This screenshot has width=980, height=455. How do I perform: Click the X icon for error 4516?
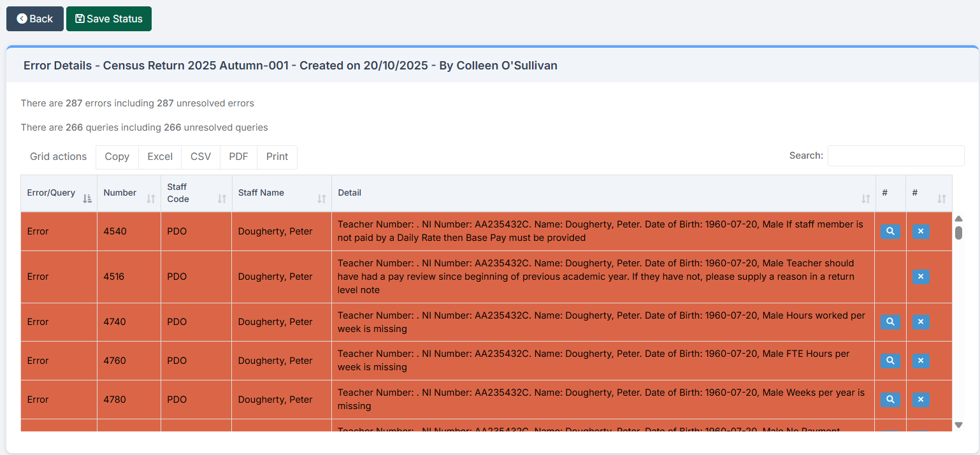(921, 277)
